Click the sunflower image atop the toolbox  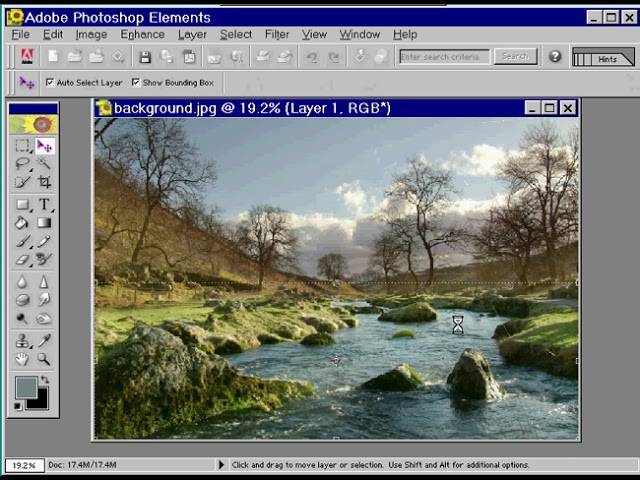(33, 124)
